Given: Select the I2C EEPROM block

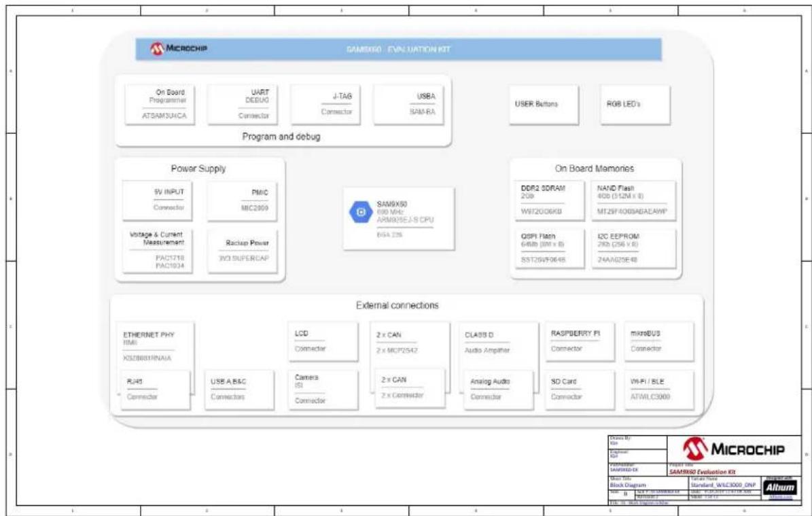Looking at the screenshot, I should coord(633,248).
